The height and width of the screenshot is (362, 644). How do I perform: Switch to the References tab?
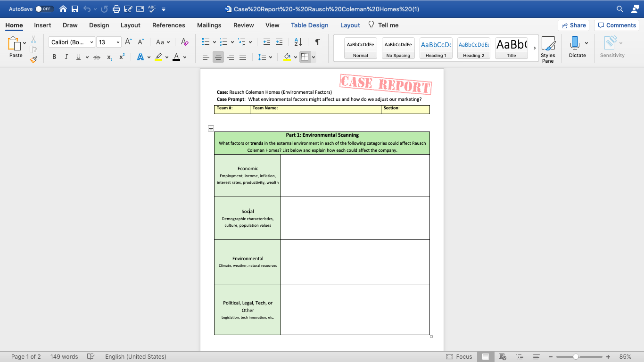(169, 25)
